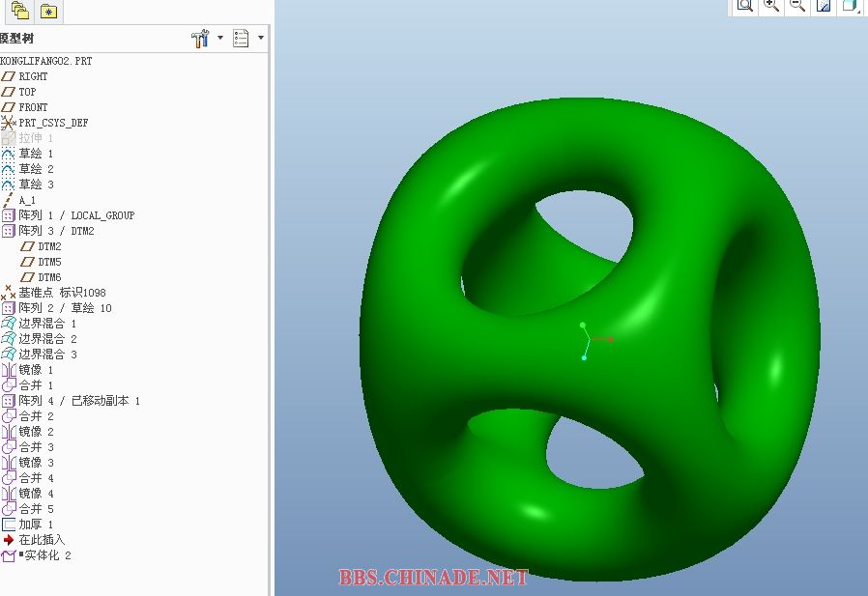Image resolution: width=868 pixels, height=596 pixels.
Task: Select 边界混合 2 feature
Action: click(39, 339)
